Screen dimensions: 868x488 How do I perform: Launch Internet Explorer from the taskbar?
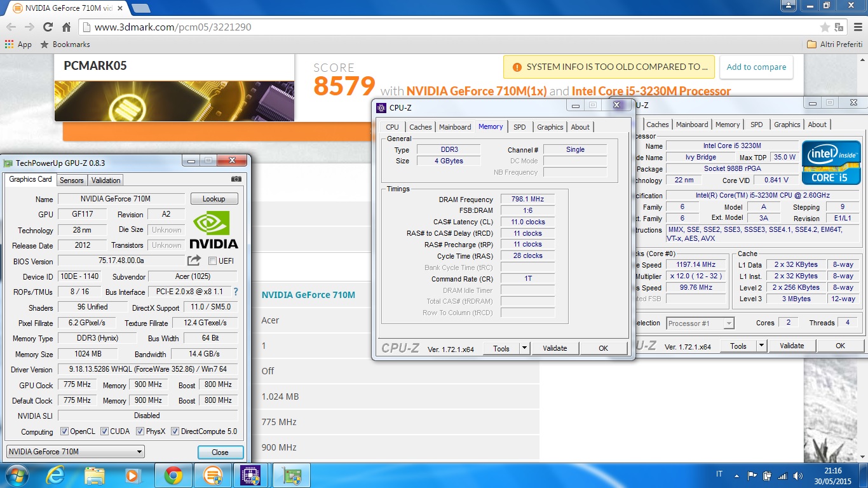56,475
